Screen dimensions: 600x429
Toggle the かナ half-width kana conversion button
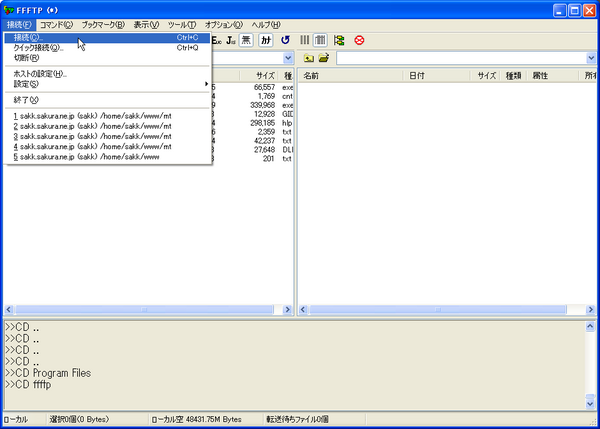coord(266,40)
